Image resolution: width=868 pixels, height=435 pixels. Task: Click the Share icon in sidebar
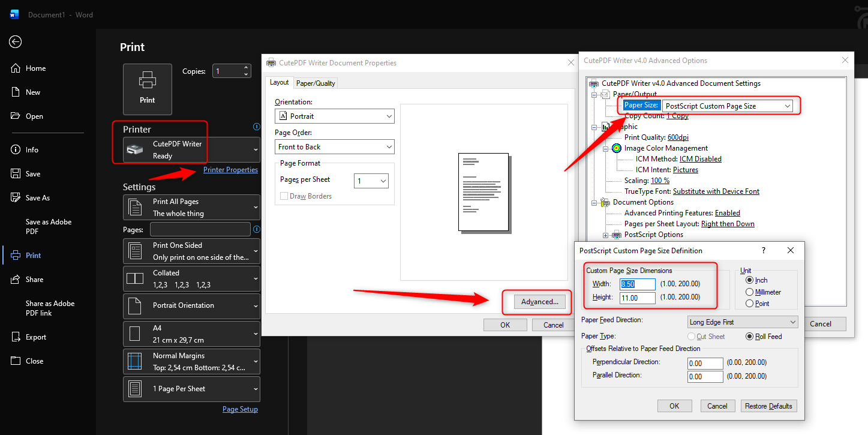click(16, 280)
